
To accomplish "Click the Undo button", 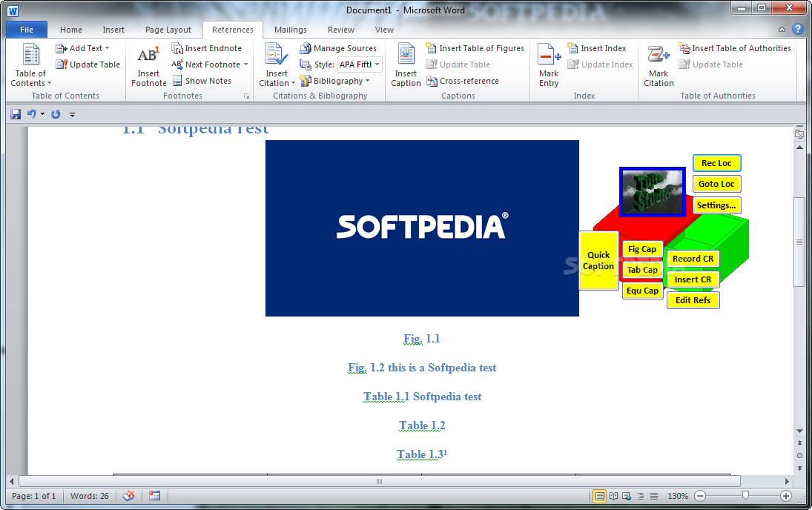I will tap(32, 114).
